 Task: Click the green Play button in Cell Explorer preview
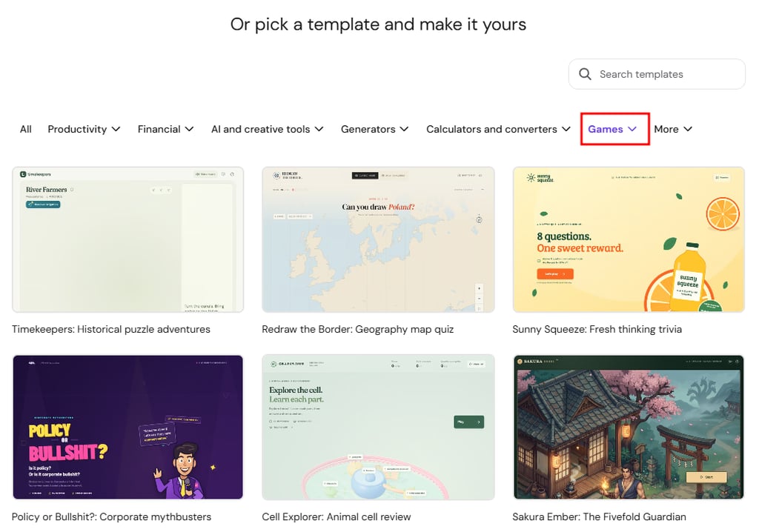pos(468,422)
